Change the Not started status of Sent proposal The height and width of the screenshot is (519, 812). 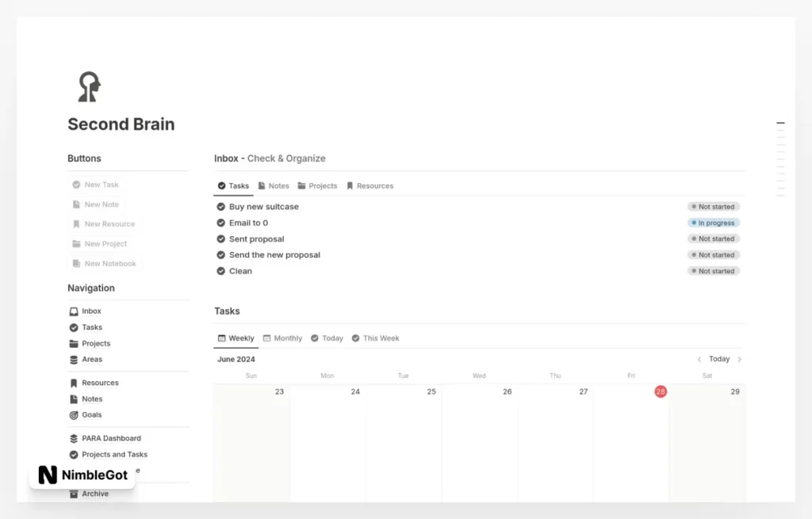(714, 239)
